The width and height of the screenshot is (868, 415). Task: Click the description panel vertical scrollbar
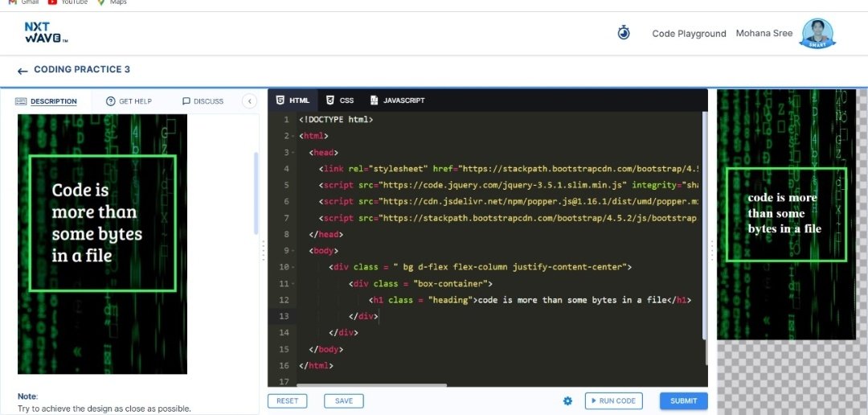[256, 193]
